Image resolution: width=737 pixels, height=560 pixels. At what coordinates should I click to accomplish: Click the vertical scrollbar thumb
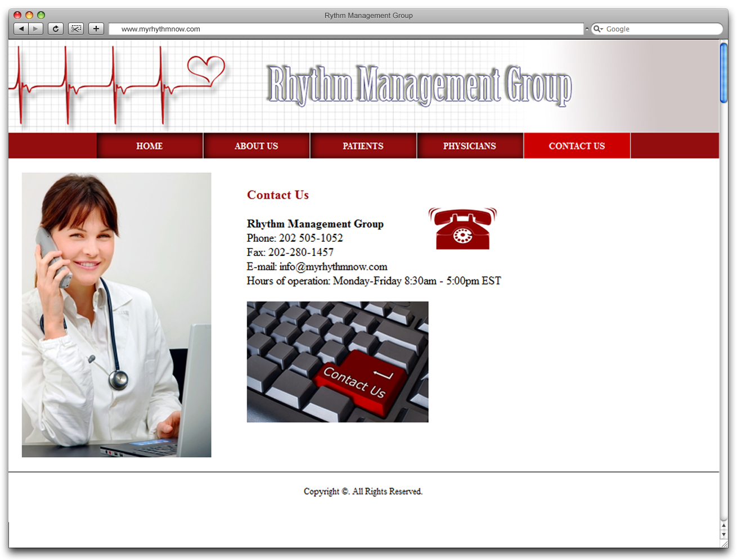pos(724,73)
